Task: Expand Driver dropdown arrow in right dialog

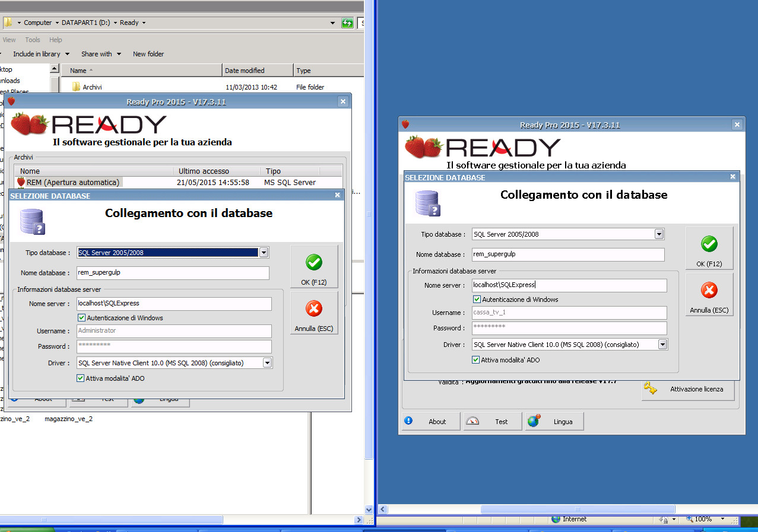Action: (662, 345)
